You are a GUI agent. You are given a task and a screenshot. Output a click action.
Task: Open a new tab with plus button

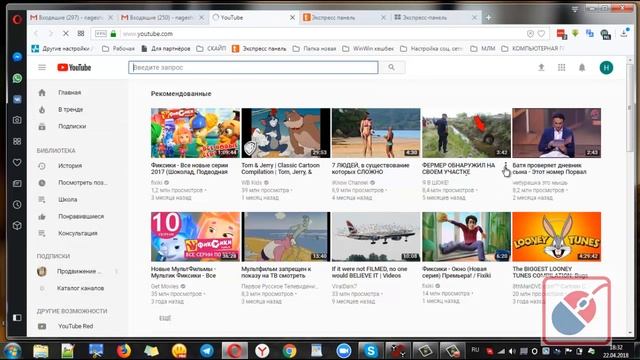click(488, 18)
